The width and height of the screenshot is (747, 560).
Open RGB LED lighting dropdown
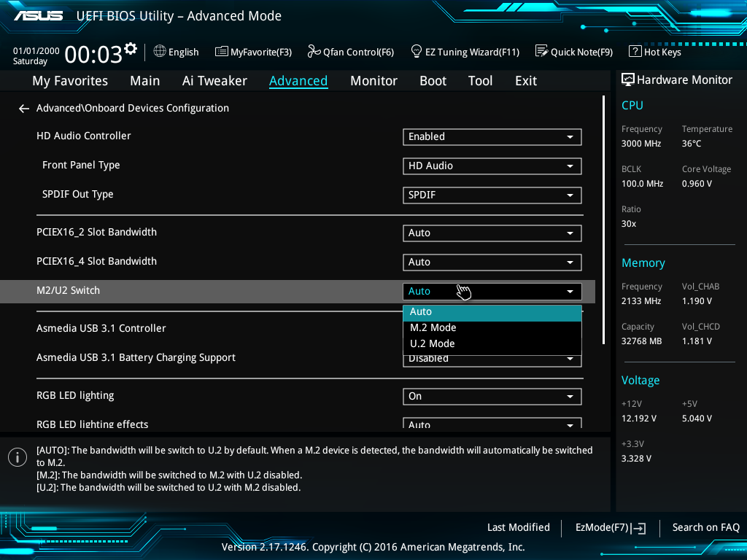point(492,397)
